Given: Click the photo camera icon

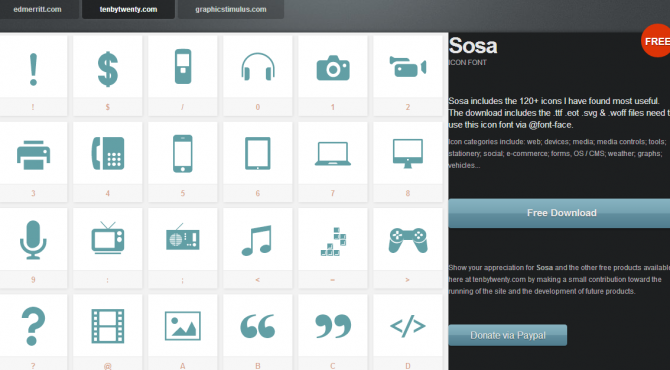Looking at the screenshot, I should coord(333,68).
